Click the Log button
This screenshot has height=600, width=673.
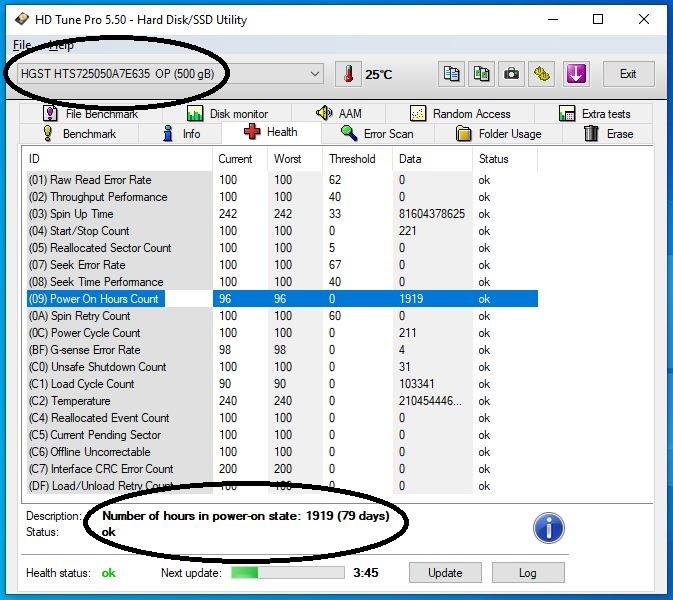pos(527,573)
